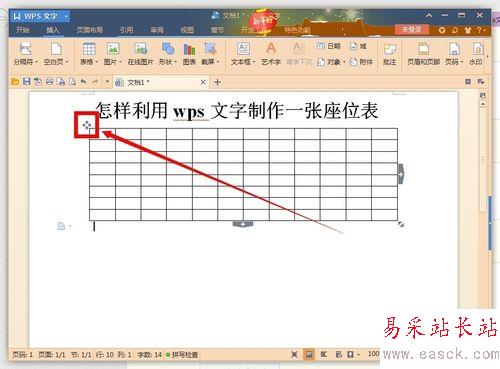500x369 pixels.
Task: Insert 艺术字 word art
Action: point(271,53)
